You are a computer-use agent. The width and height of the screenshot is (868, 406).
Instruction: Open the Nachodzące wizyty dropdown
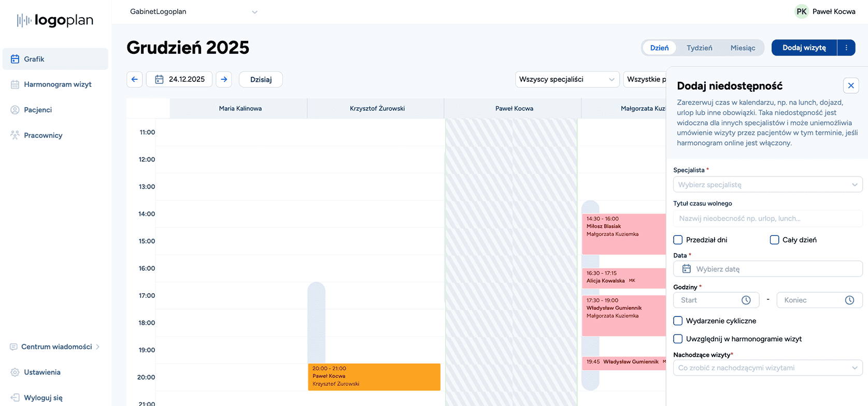click(x=767, y=368)
